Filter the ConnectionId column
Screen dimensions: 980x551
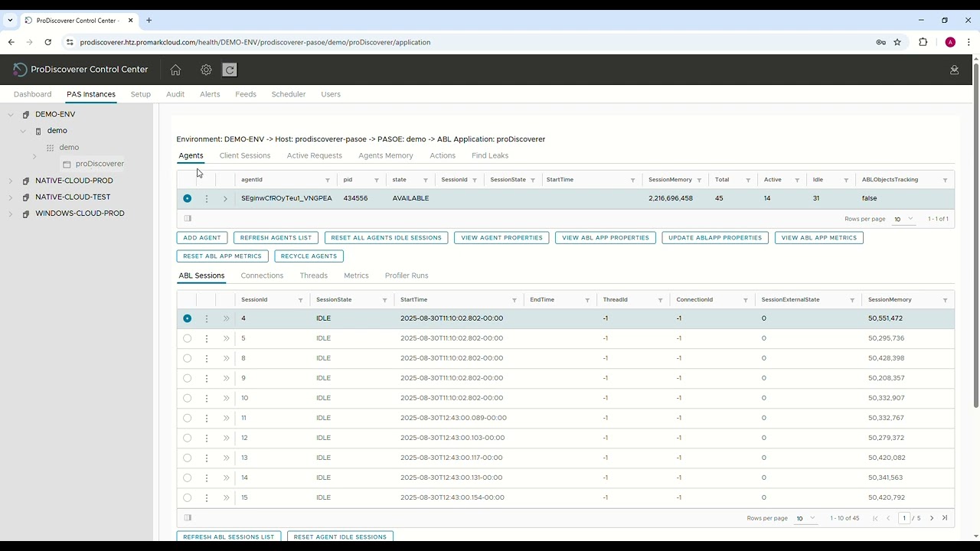745,300
